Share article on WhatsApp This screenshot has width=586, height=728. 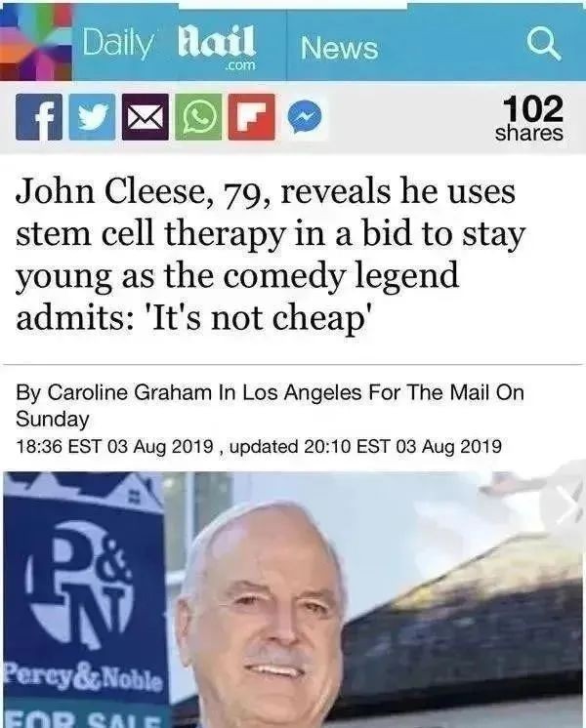point(198,117)
